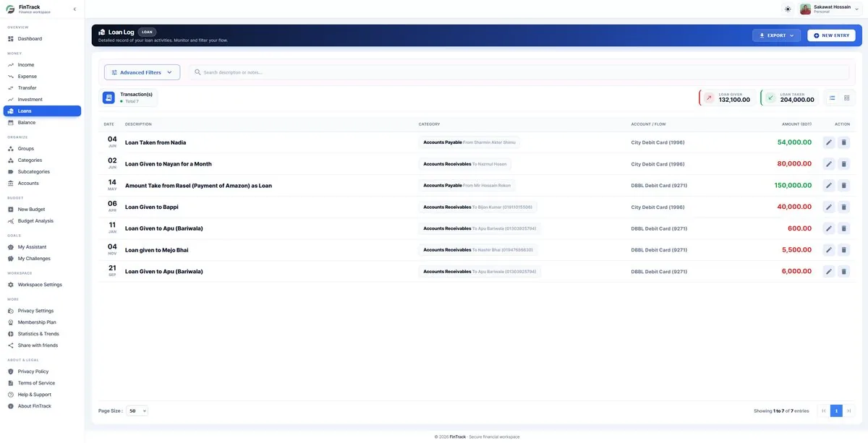
Task: Open the Page Size 50 dropdown
Action: pyautogui.click(x=137, y=410)
